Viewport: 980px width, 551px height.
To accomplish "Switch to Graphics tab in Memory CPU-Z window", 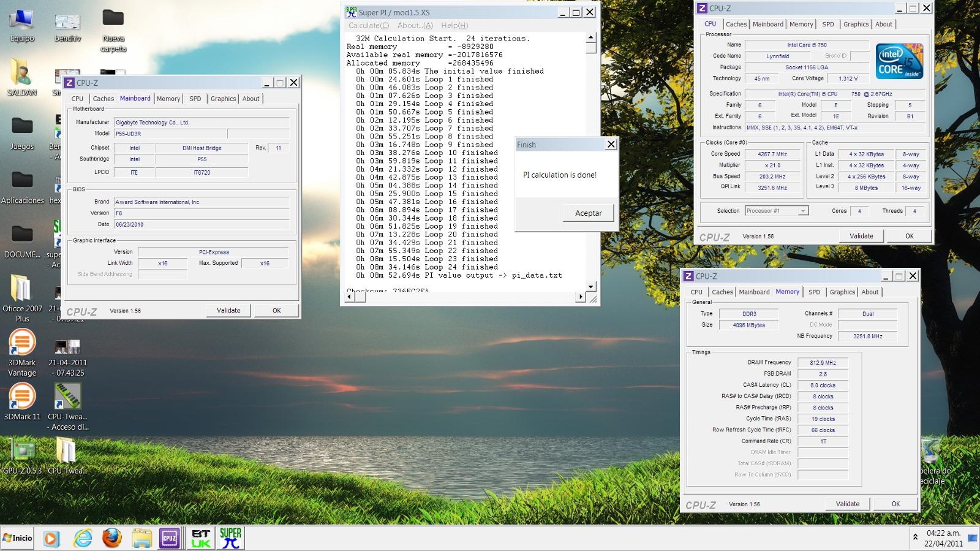I will pos(842,292).
